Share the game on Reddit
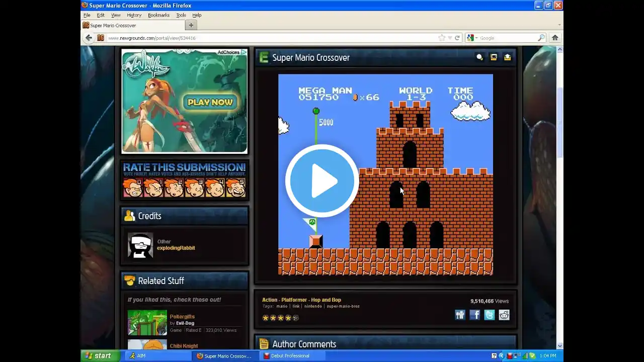This screenshot has width=644, height=362. (x=504, y=315)
